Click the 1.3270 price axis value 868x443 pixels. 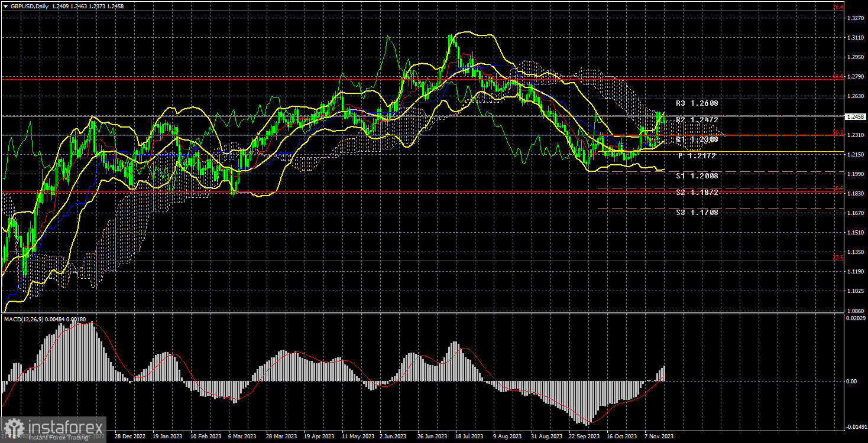[x=856, y=18]
